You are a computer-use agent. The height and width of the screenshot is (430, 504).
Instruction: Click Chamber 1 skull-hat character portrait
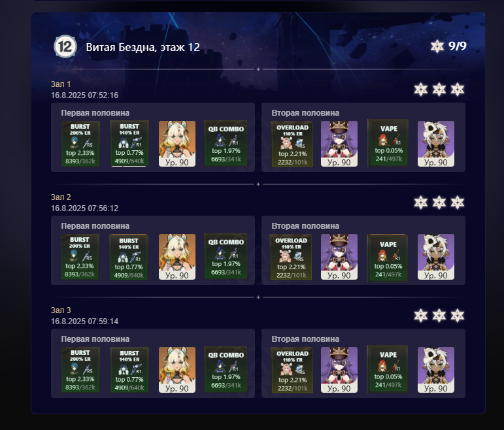click(x=436, y=144)
